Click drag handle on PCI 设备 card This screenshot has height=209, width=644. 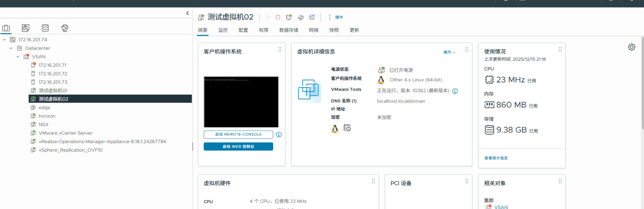point(467,181)
